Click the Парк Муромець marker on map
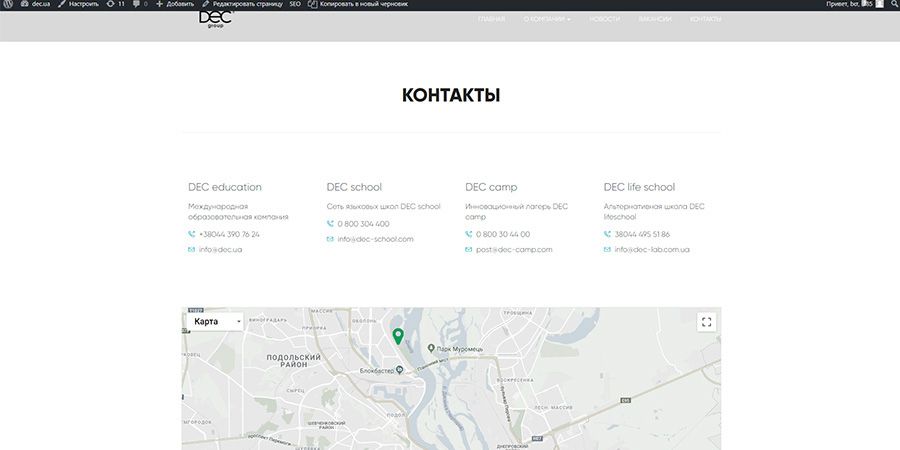900x450 pixels. [x=431, y=348]
